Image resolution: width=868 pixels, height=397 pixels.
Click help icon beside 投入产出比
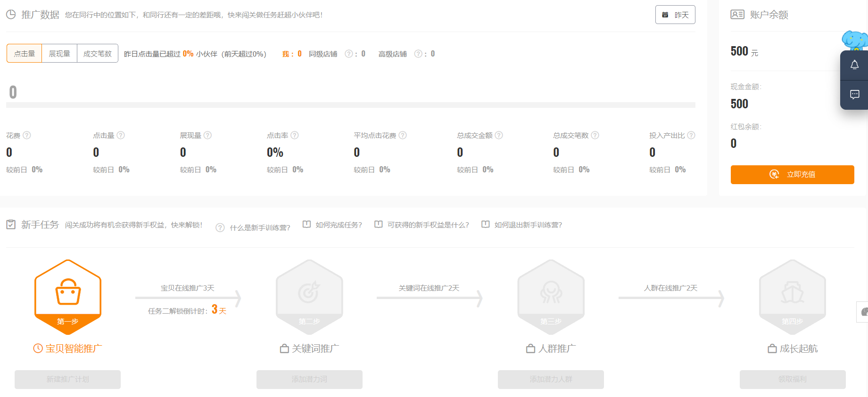pyautogui.click(x=691, y=135)
